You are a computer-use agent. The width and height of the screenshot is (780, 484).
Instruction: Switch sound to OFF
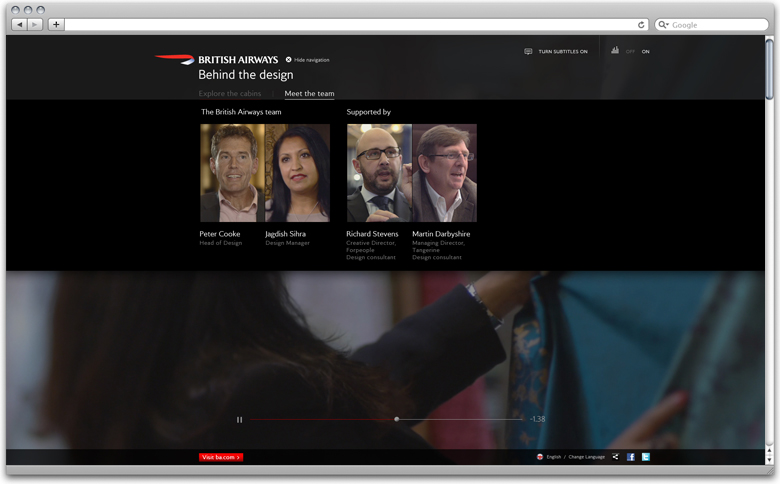pyautogui.click(x=630, y=52)
